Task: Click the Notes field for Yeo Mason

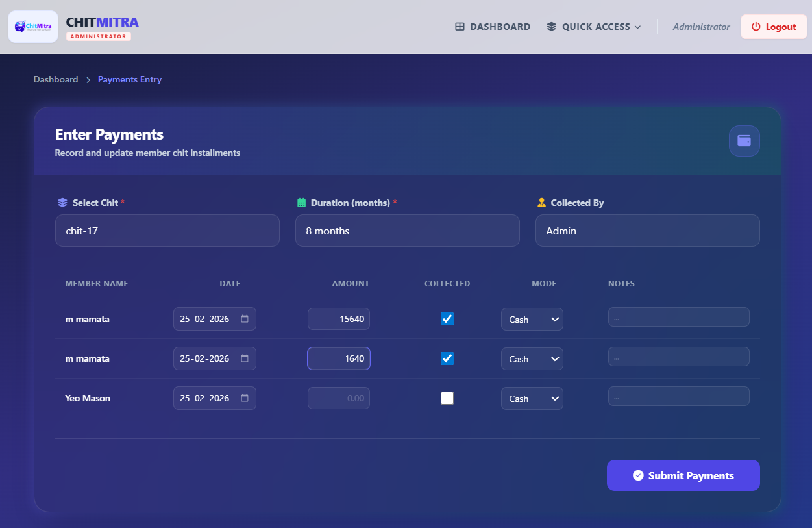Action: pyautogui.click(x=678, y=396)
